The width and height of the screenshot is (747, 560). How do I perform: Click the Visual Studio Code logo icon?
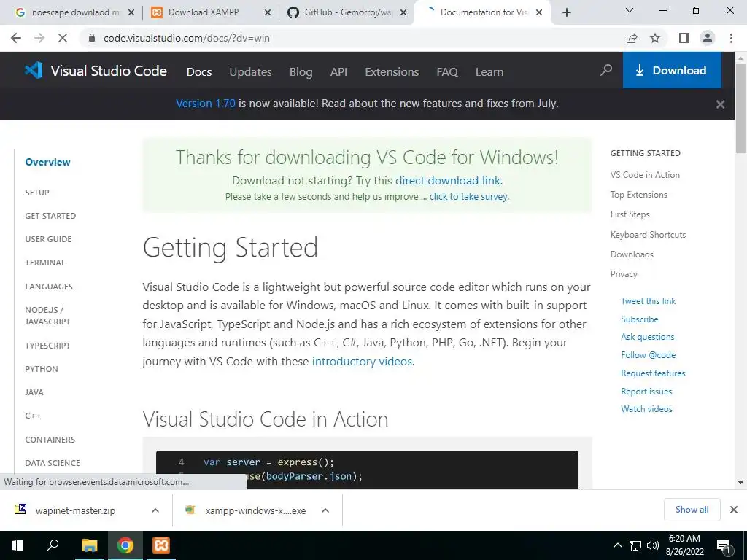click(34, 71)
